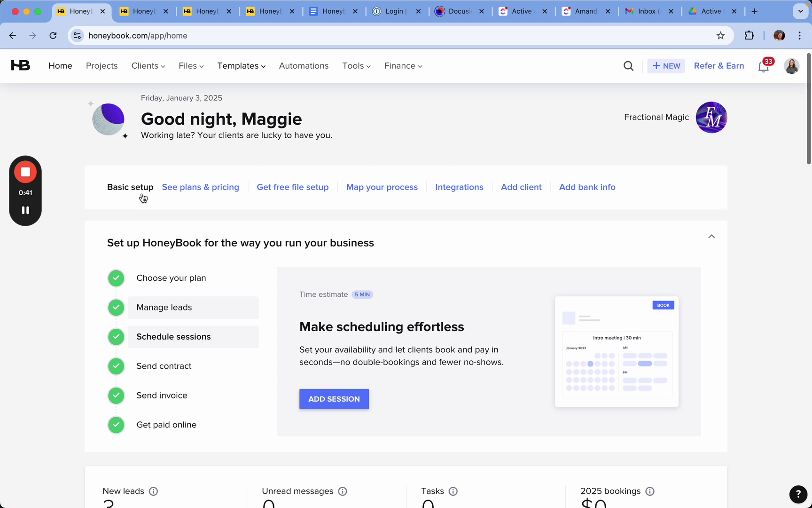Click the Unread messages info icon
Screen dimensions: 812x508
coord(343,491)
